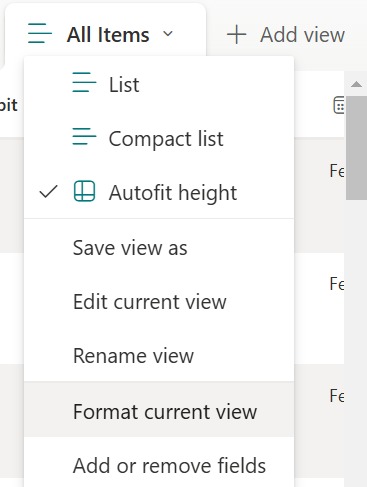Click the Compact list layout icon
This screenshot has height=487, width=367.
pyautogui.click(x=84, y=136)
